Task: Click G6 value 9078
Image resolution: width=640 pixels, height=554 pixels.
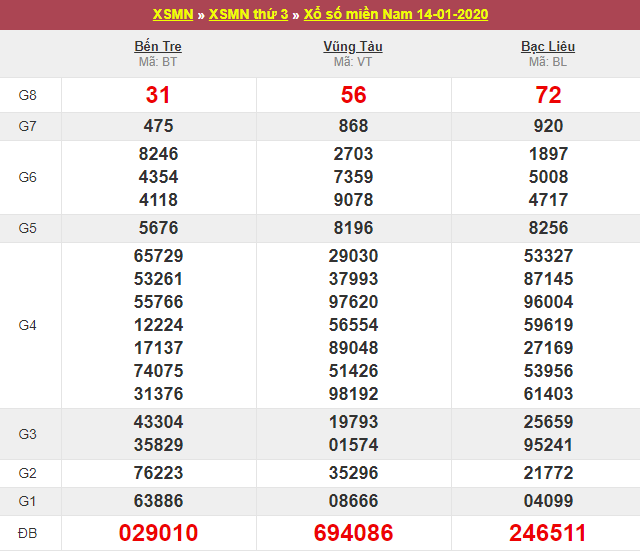Action: click(x=353, y=200)
